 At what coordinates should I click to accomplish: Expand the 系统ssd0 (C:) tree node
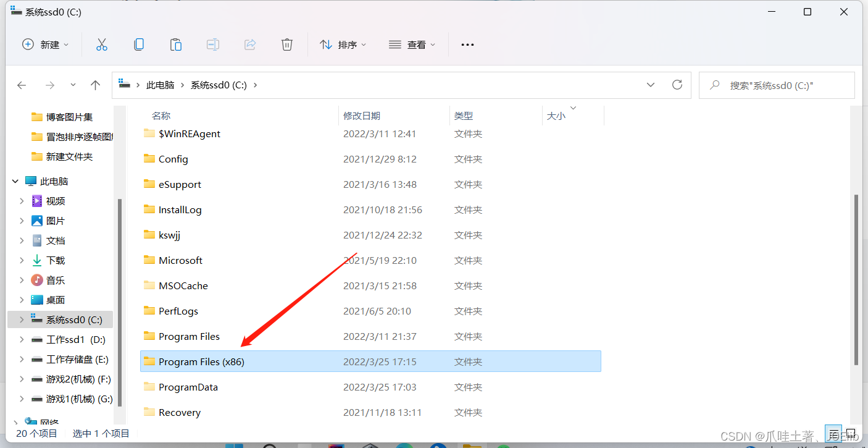(x=22, y=319)
